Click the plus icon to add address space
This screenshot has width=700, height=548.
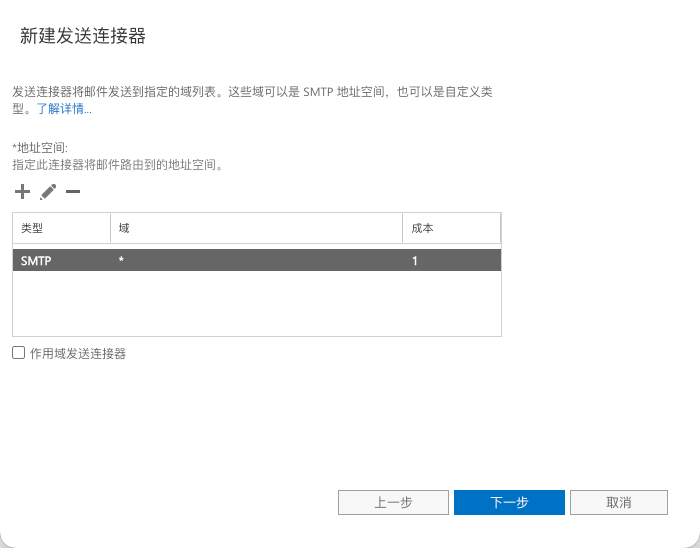pos(22,191)
